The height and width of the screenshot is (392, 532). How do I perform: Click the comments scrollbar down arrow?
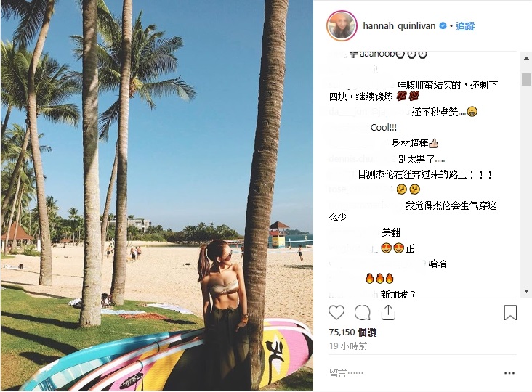point(526,291)
